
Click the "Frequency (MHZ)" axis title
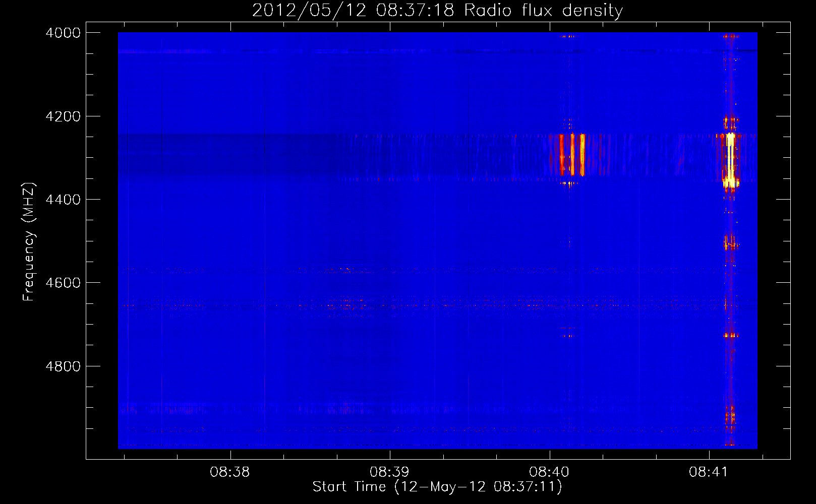29,242
